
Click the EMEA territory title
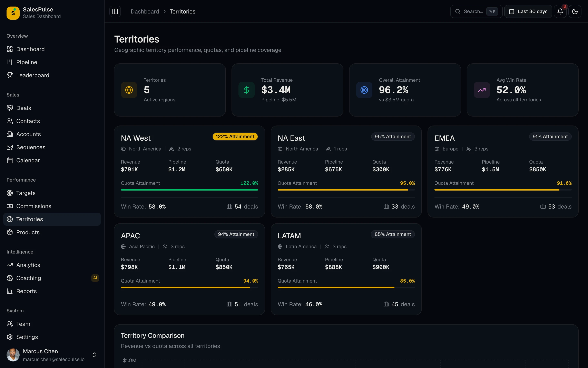[x=444, y=138]
